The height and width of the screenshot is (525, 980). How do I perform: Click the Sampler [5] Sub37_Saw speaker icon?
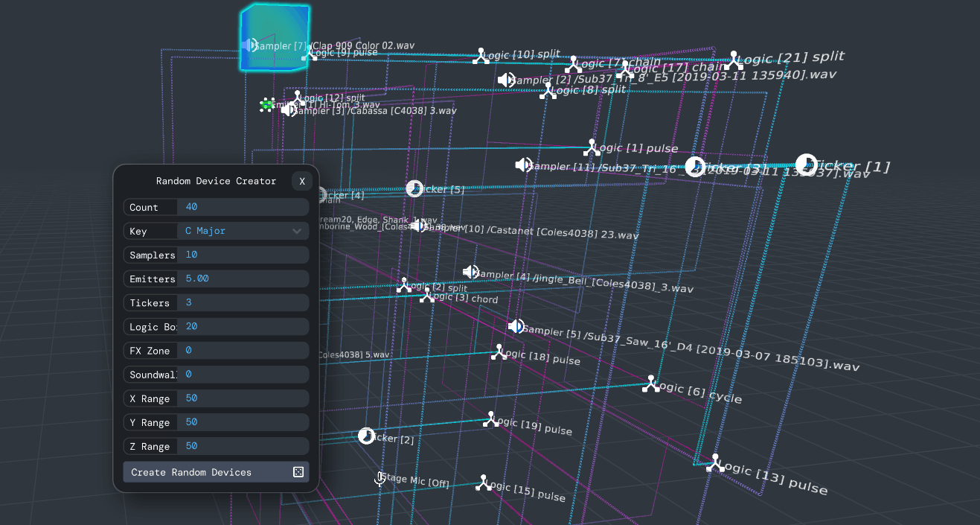click(515, 325)
